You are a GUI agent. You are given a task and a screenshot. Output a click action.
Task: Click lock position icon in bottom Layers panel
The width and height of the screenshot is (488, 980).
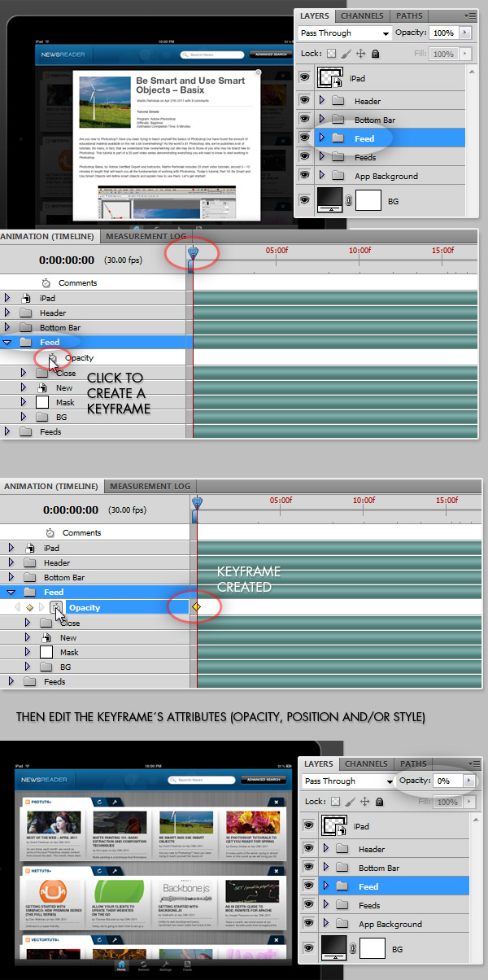tap(364, 802)
